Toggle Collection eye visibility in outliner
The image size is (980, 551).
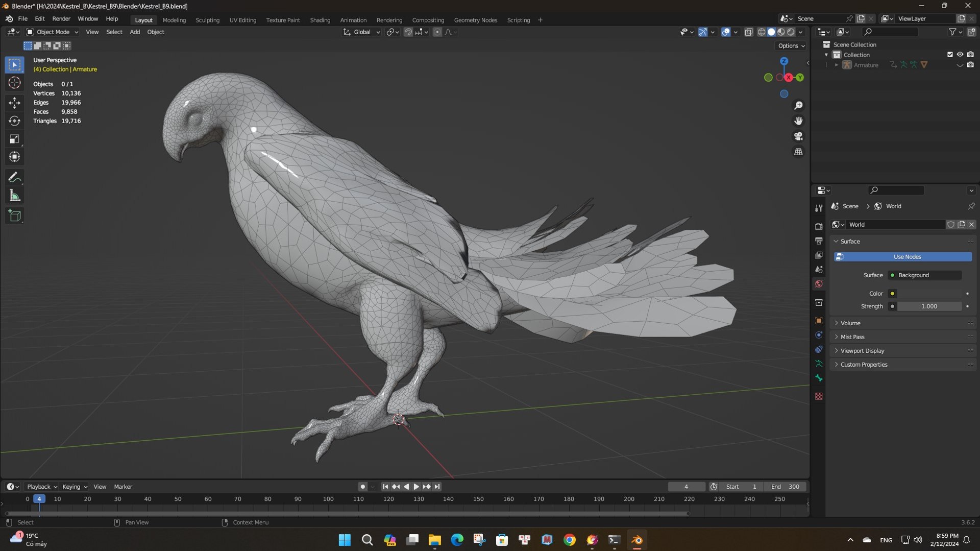coord(960,55)
